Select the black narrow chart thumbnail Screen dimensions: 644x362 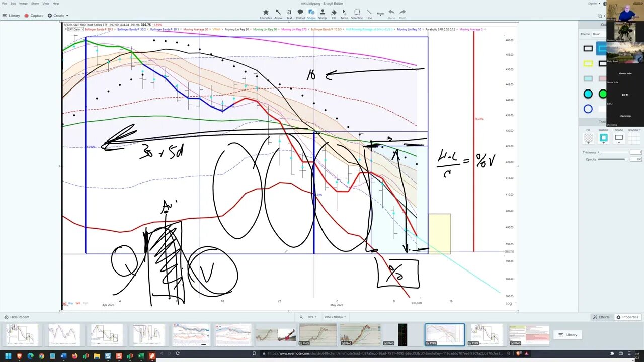403,335
